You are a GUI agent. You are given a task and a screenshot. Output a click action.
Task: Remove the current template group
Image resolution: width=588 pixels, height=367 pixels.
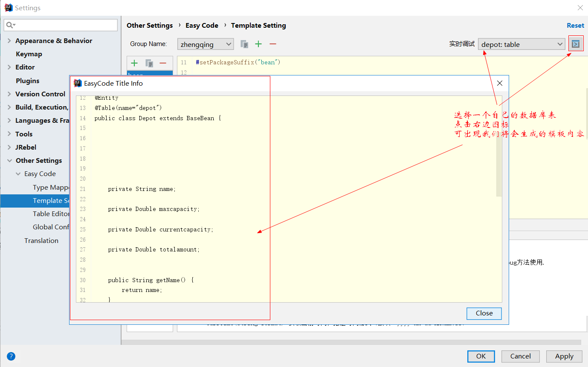tap(273, 44)
